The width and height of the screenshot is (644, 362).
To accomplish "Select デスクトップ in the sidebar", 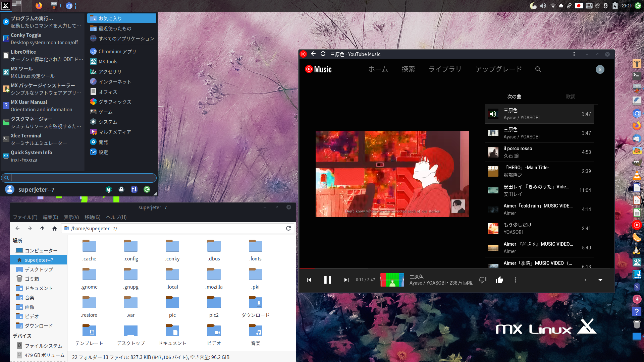I will tap(39, 269).
